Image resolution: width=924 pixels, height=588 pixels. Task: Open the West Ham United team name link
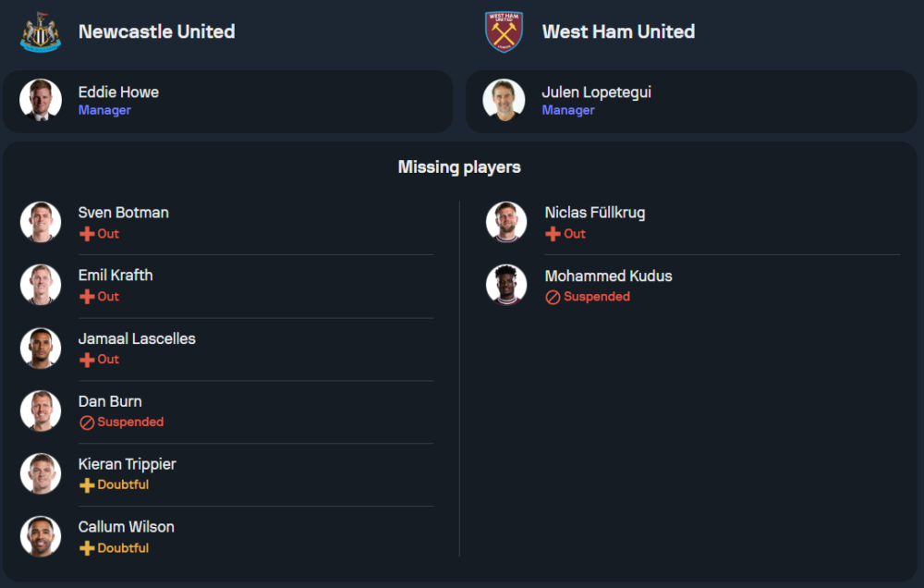[618, 31]
